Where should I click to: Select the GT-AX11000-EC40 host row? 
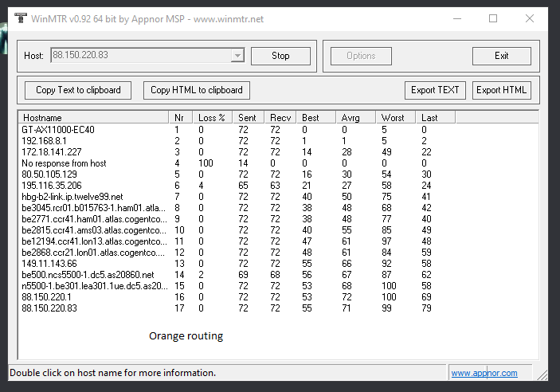[x=58, y=130]
